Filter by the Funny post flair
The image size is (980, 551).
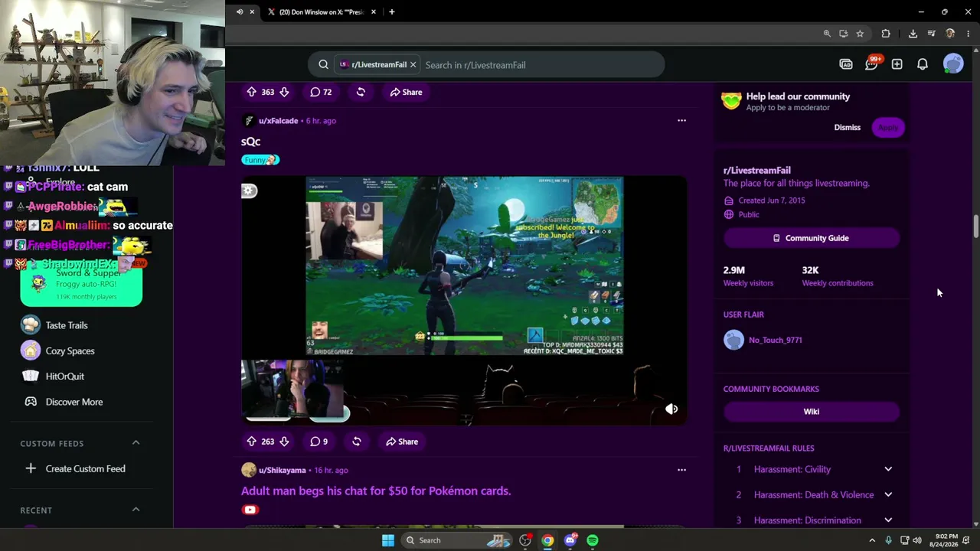pos(260,160)
